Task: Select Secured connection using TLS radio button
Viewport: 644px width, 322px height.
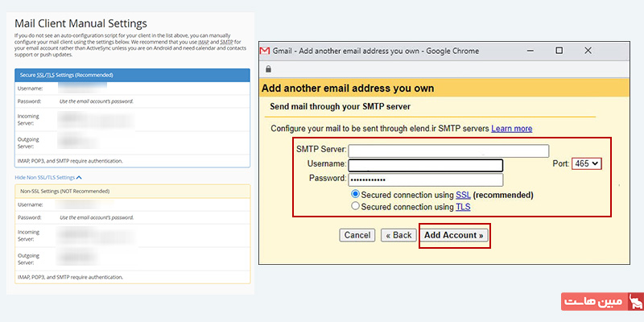Action: coord(356,206)
